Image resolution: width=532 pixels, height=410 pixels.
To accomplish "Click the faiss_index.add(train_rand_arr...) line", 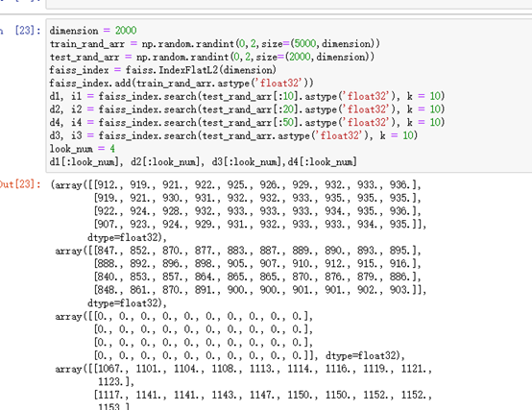I will pos(181,84).
